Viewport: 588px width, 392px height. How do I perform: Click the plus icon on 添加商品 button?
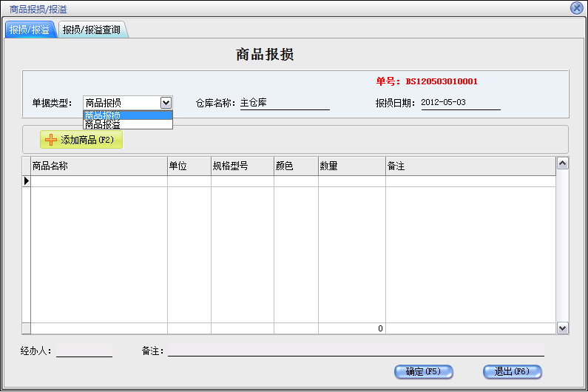51,140
